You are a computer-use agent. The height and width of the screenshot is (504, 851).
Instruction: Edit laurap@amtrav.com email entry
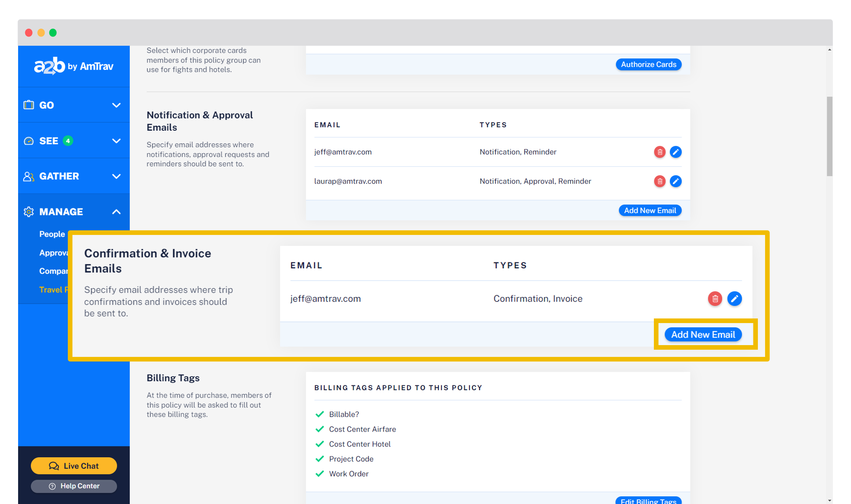click(675, 181)
